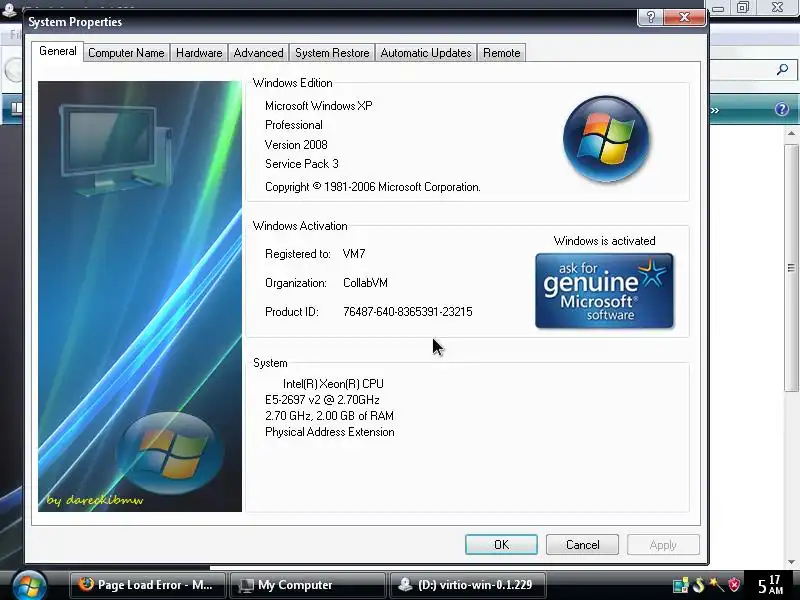Select the General tab

tap(58, 51)
